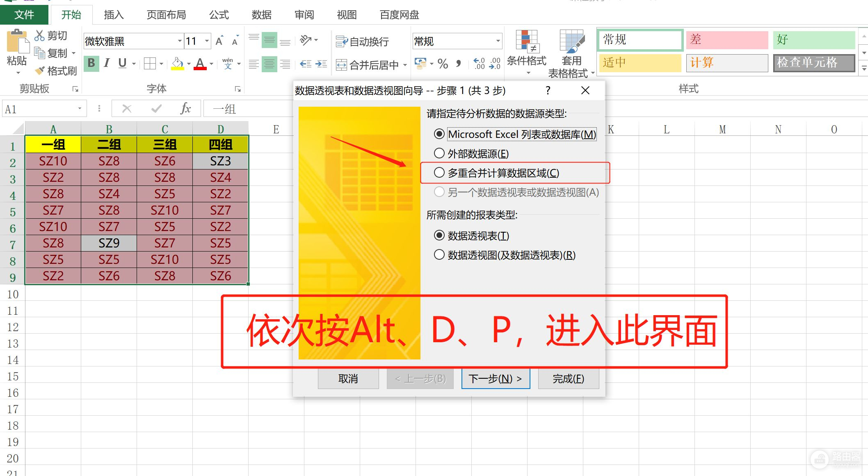Click the scissors Cut icon
Screen dimensions: 868x476
point(39,36)
